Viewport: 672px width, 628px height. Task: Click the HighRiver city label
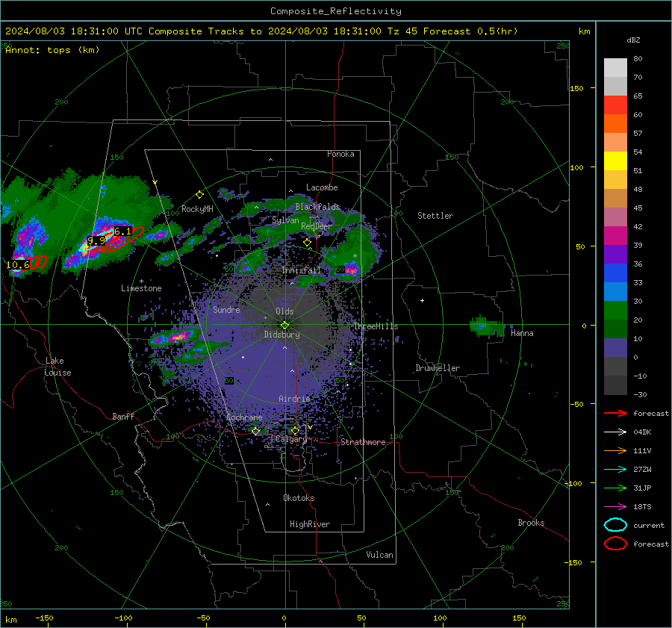pyautogui.click(x=310, y=525)
